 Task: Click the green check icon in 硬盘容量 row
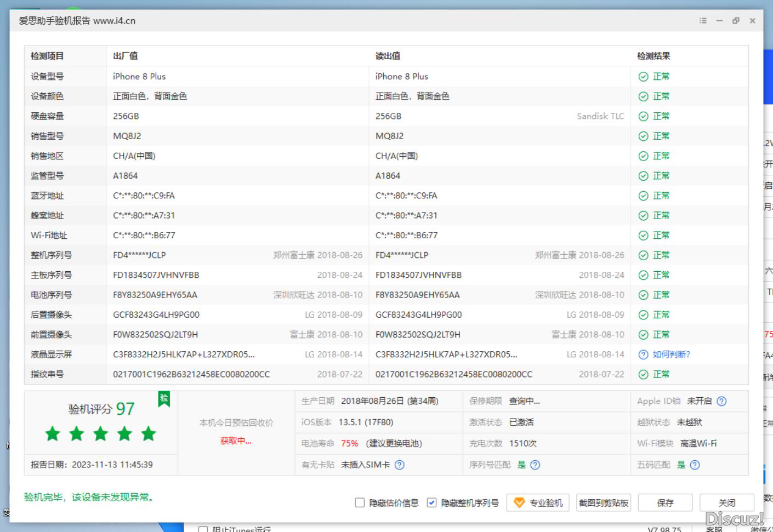tap(644, 116)
